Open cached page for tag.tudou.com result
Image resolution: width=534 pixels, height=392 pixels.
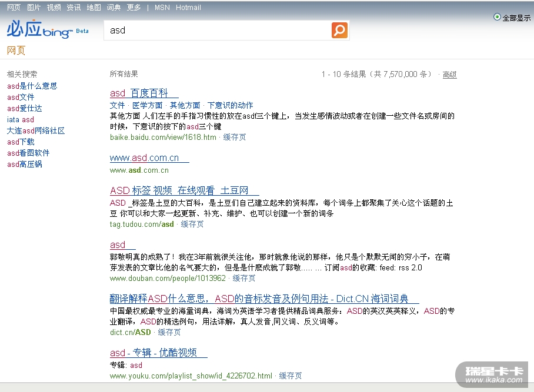point(192,225)
